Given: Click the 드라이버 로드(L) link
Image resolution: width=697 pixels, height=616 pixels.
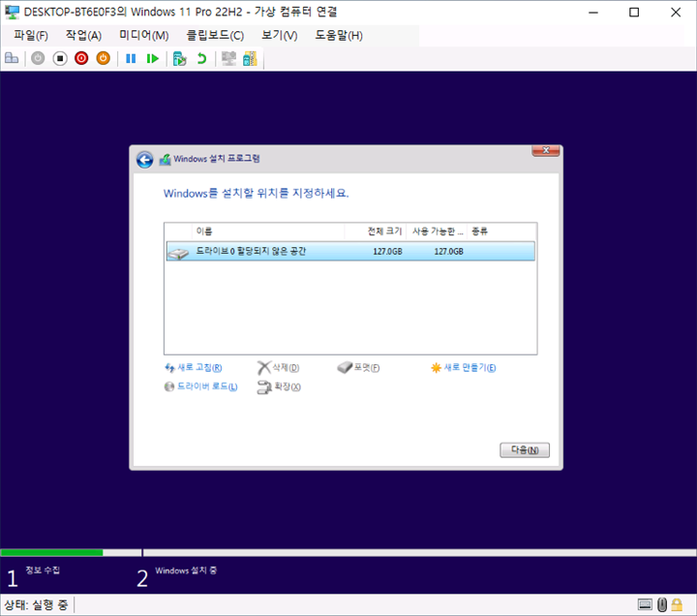Looking at the screenshot, I should [x=201, y=386].
